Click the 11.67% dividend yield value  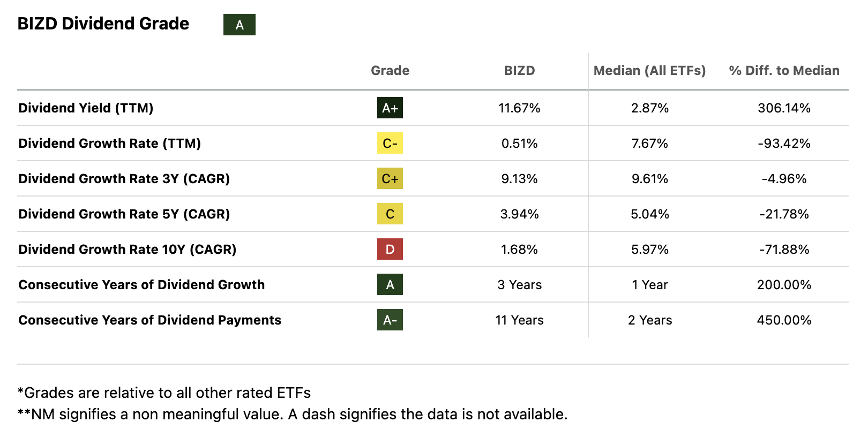[x=519, y=108]
